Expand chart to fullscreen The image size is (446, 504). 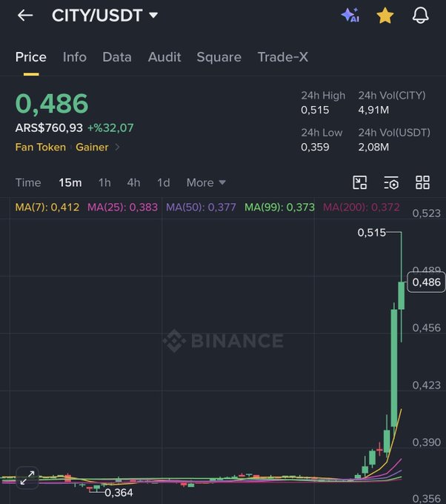coord(27,478)
